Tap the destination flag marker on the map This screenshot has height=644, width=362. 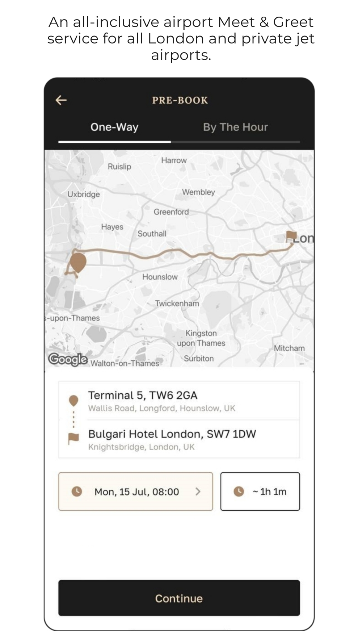pyautogui.click(x=291, y=236)
